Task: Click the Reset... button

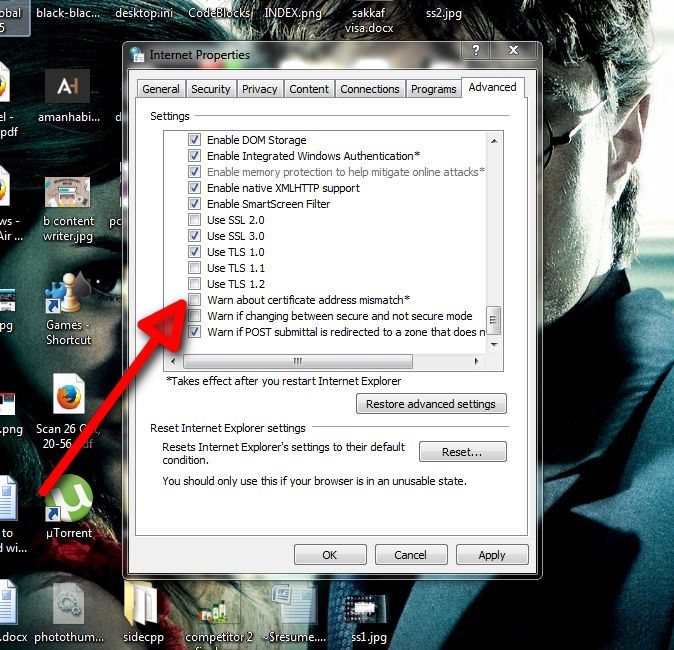Action: 463,452
